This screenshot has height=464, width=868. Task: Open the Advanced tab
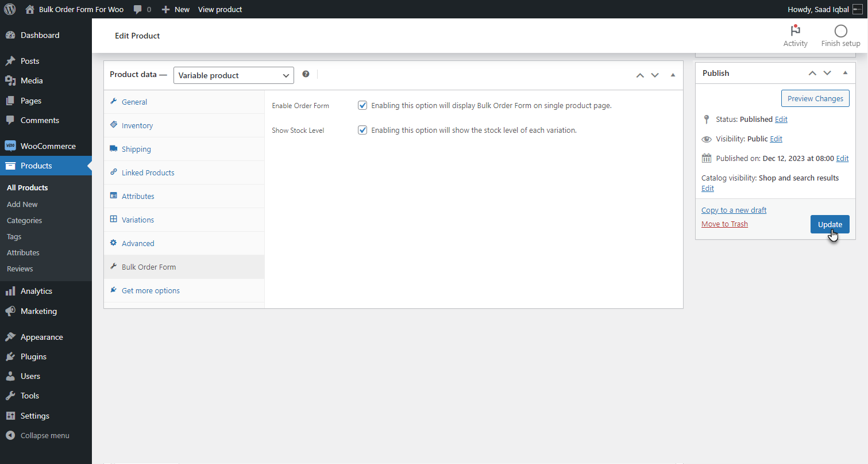pyautogui.click(x=184, y=243)
